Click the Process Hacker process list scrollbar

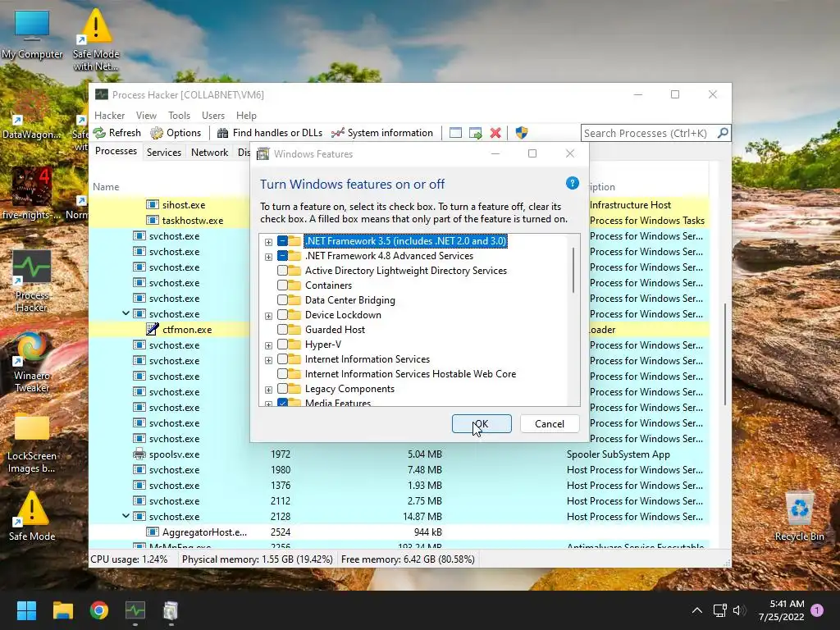click(x=725, y=354)
